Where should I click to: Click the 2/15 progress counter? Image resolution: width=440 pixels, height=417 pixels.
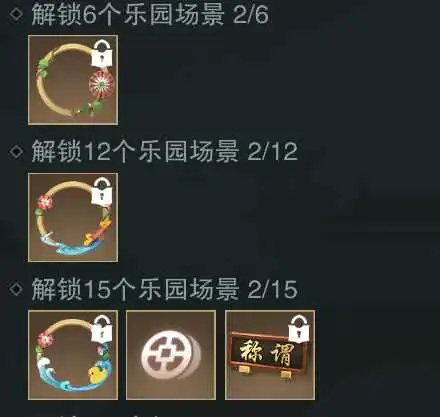(x=272, y=289)
